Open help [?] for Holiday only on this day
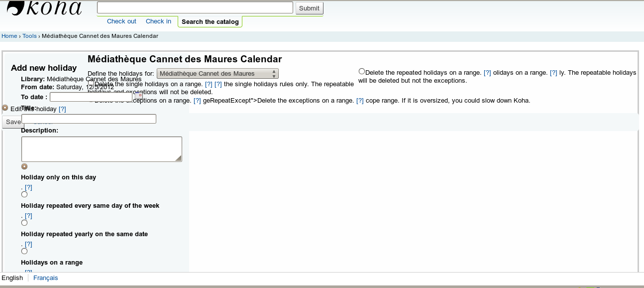The width and height of the screenshot is (644, 288). (x=28, y=187)
